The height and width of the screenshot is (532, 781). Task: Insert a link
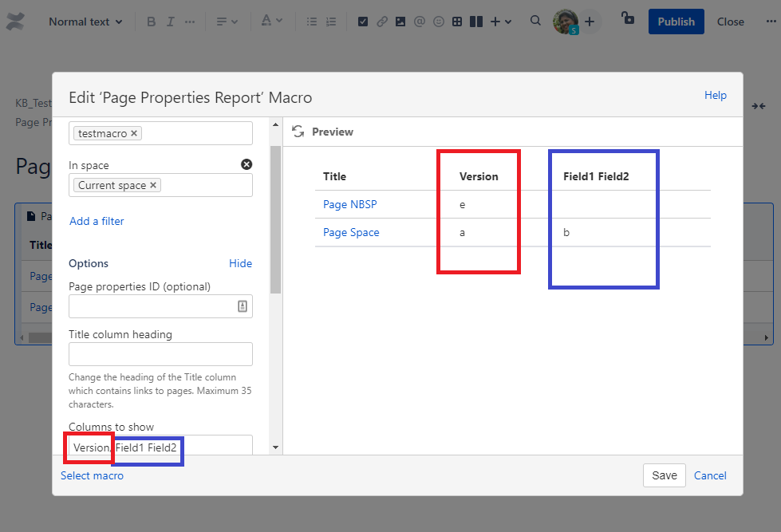coord(382,22)
